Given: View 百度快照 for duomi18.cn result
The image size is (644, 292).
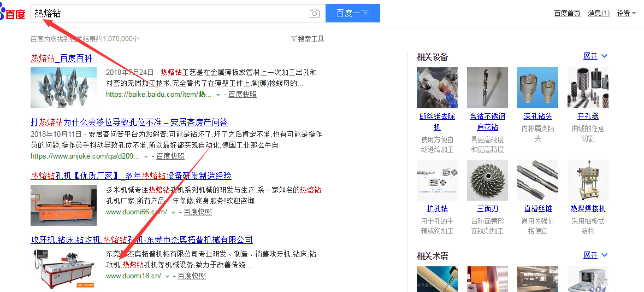Looking at the screenshot, I should [192, 276].
